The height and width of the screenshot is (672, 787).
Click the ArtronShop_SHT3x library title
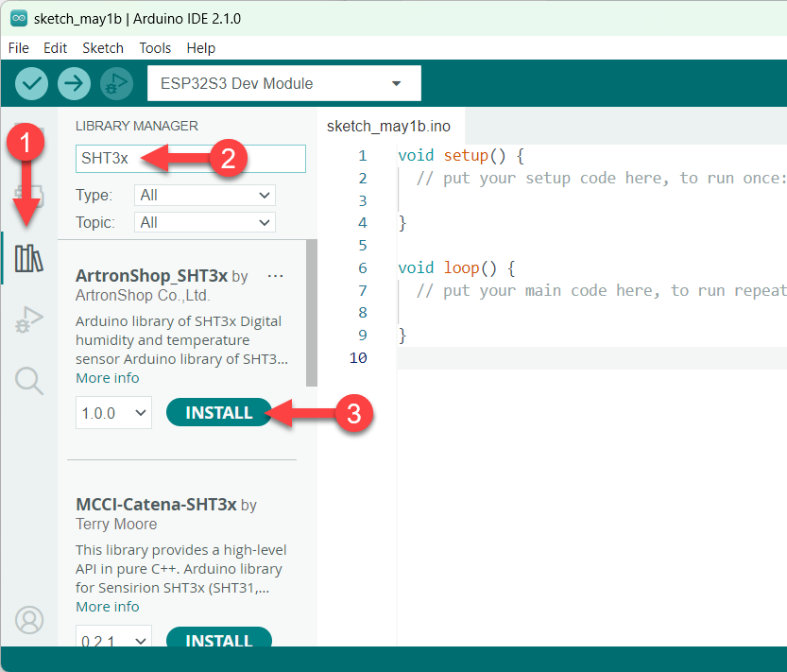coord(151,276)
